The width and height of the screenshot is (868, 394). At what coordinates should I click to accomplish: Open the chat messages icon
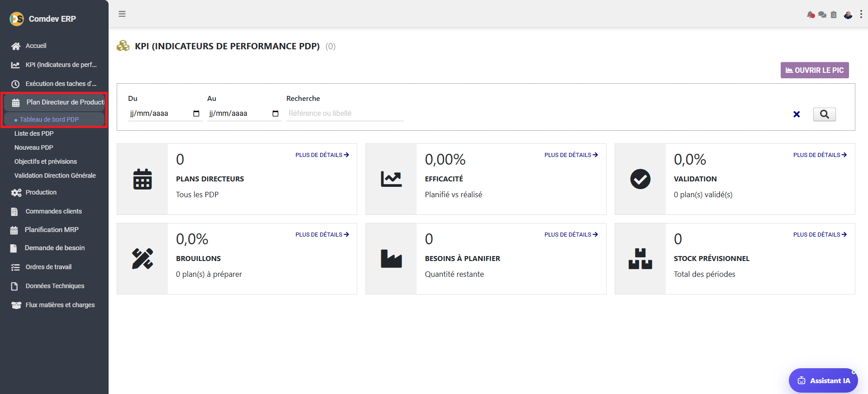coord(822,14)
